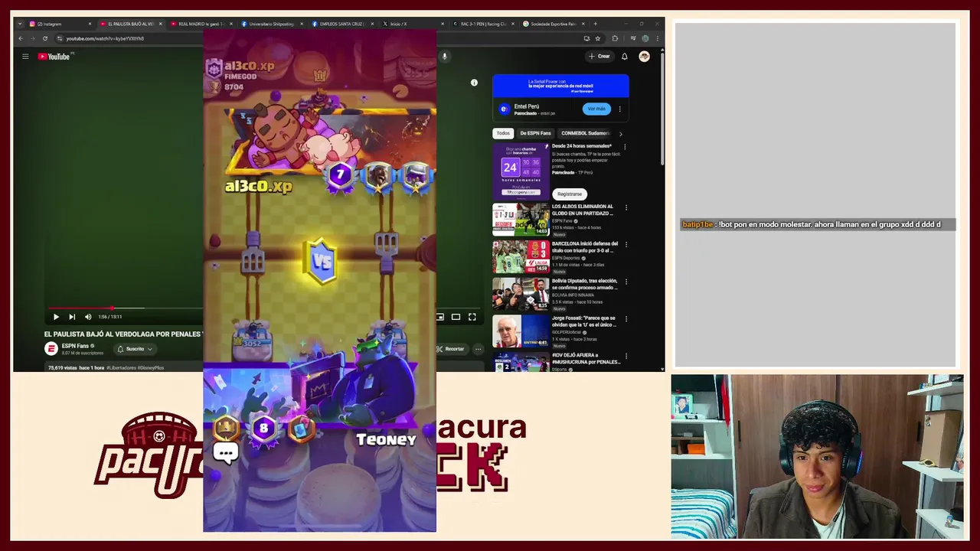Open the Clash Royale chat emote bubble
This screenshot has height=551, width=980.
point(226,454)
